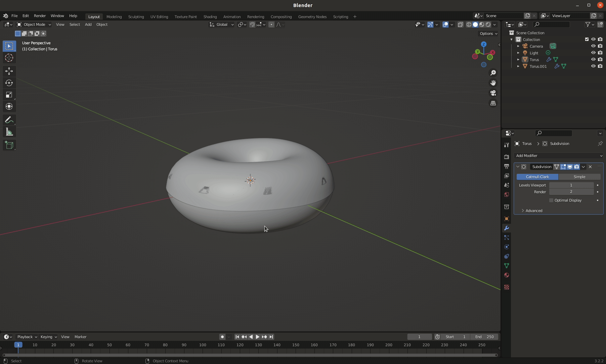606x364 pixels.
Task: Hide Camera in viewport
Action: [x=593, y=46]
